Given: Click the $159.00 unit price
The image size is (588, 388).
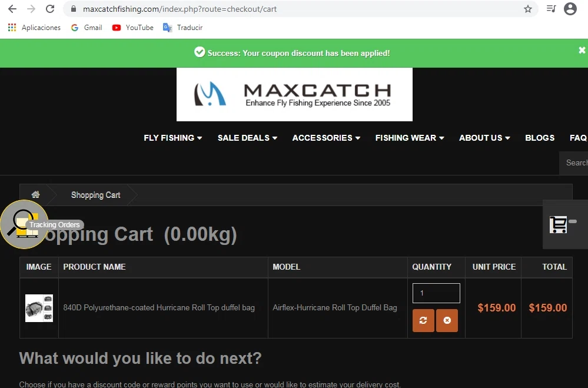Looking at the screenshot, I should coord(497,308).
